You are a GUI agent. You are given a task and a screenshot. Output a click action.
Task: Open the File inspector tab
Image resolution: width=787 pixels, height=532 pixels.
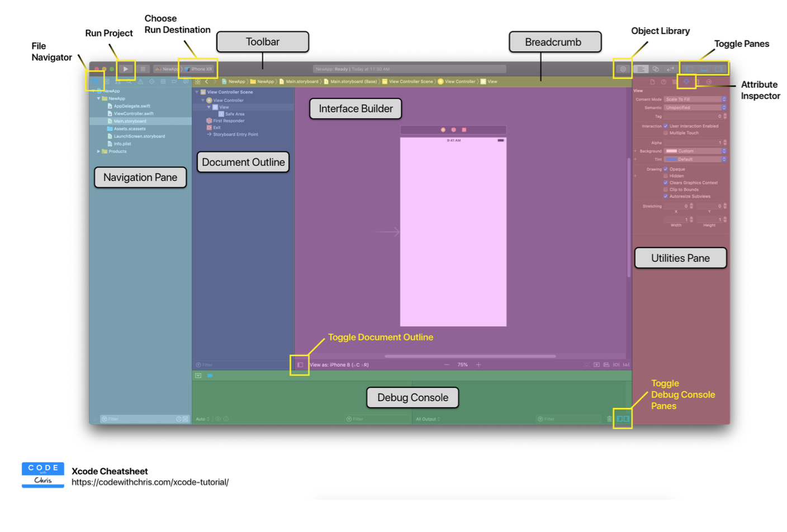click(x=652, y=82)
